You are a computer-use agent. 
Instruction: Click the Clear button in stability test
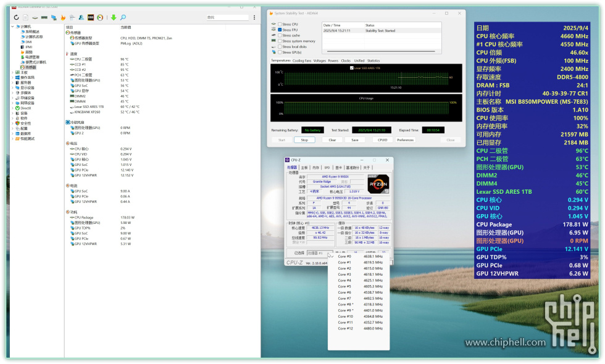(332, 140)
